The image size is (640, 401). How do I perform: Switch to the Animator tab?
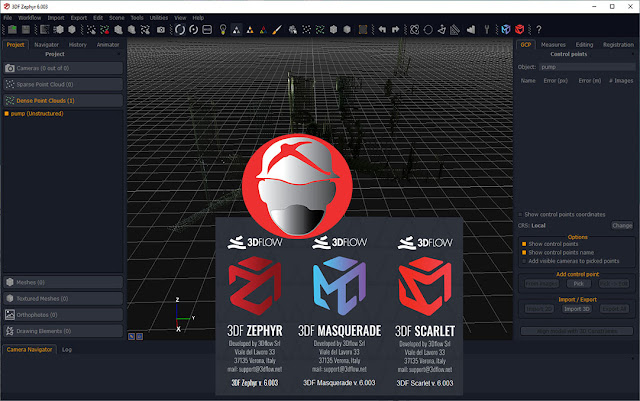coord(108,45)
